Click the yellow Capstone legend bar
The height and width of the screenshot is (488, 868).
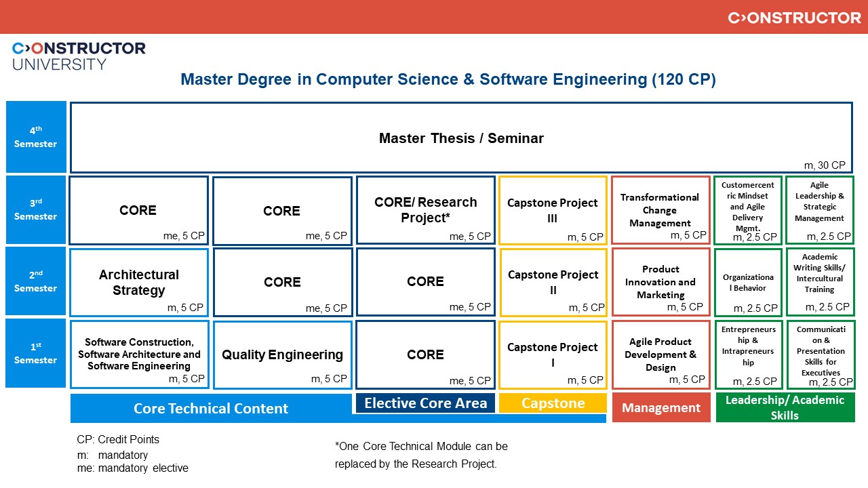point(553,403)
